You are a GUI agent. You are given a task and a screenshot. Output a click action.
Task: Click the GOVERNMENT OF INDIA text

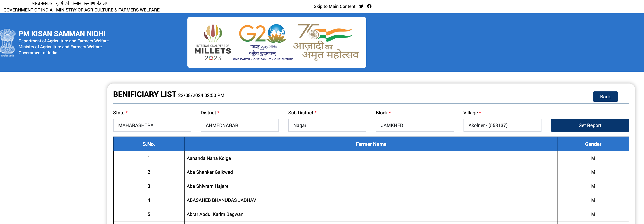[x=28, y=10]
